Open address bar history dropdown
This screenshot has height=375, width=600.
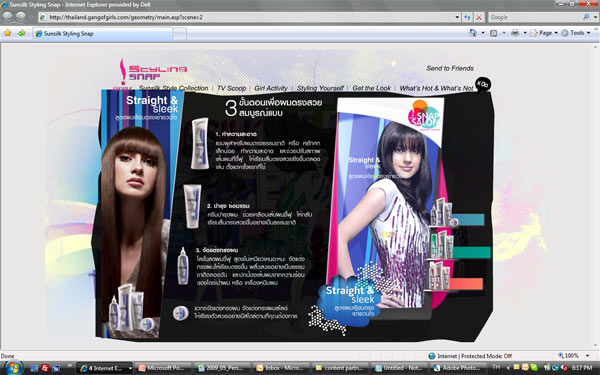tap(457, 17)
